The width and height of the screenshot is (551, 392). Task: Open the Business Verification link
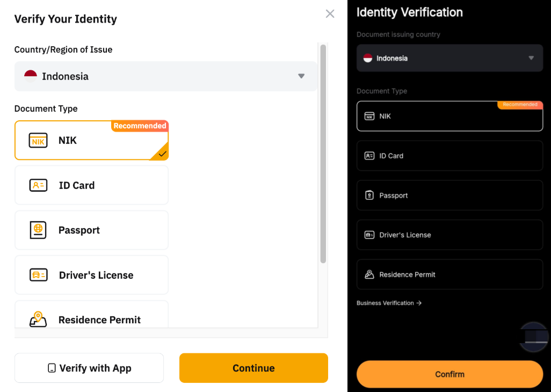click(389, 303)
